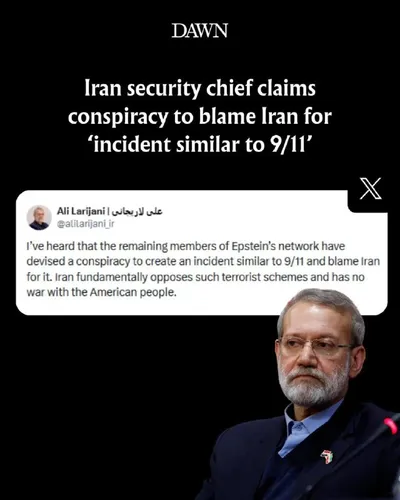The image size is (400, 500).
Task: Open the @alilarijani_ir handle
Action: 85,224
